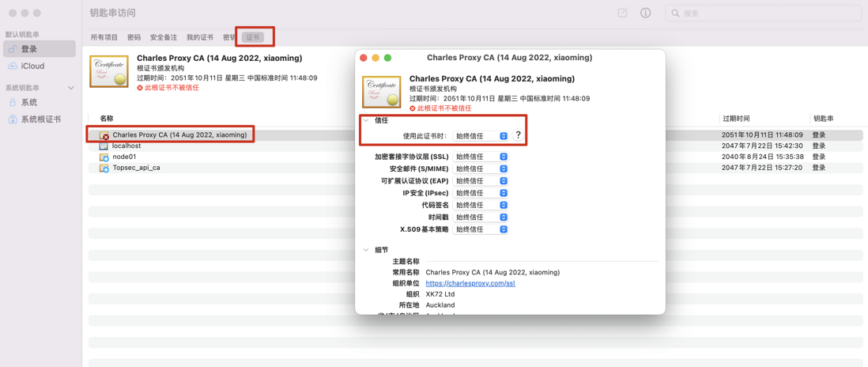Click the node01 certificate icon
Image resolution: width=868 pixels, height=367 pixels.
(x=104, y=157)
